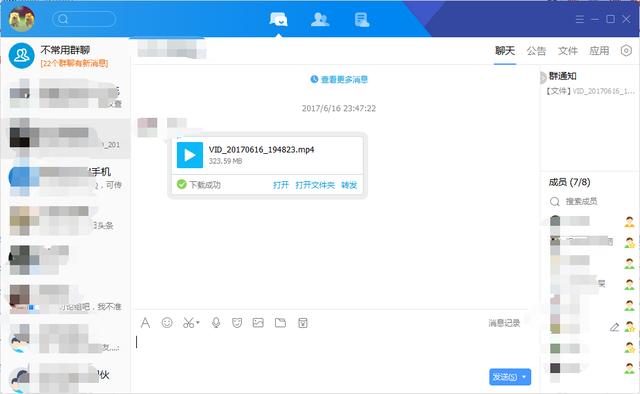
Task: Click the user avatar profile picture
Action: click(22, 19)
